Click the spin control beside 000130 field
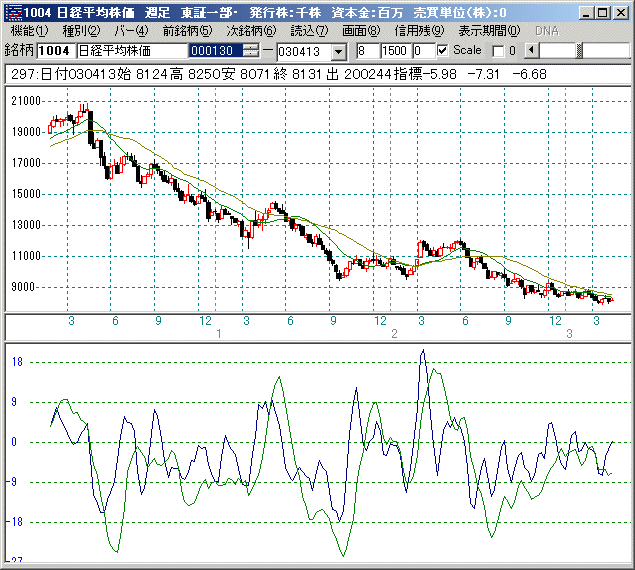 252,50
